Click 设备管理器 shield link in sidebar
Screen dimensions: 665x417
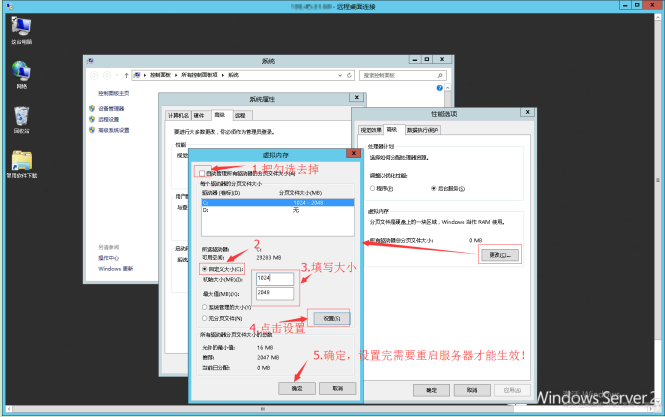[x=109, y=108]
